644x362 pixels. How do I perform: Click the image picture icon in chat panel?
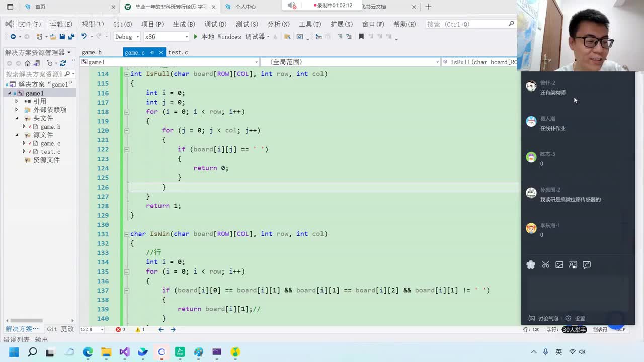coord(559,265)
